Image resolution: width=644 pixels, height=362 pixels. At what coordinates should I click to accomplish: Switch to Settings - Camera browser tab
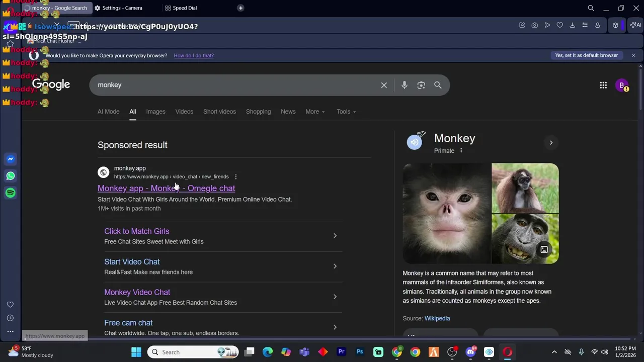123,8
